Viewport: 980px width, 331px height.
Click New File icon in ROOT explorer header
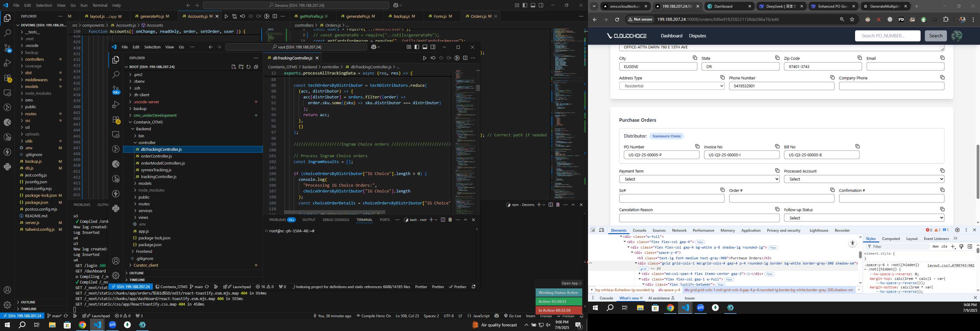(234, 67)
